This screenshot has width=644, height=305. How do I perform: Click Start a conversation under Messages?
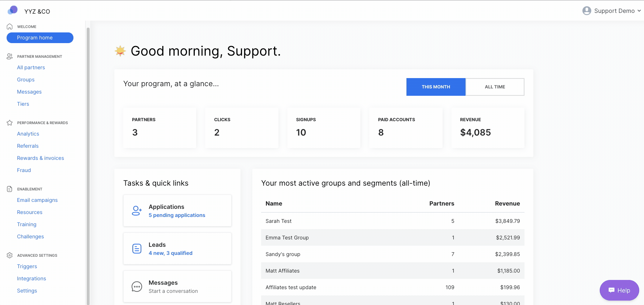click(x=173, y=291)
